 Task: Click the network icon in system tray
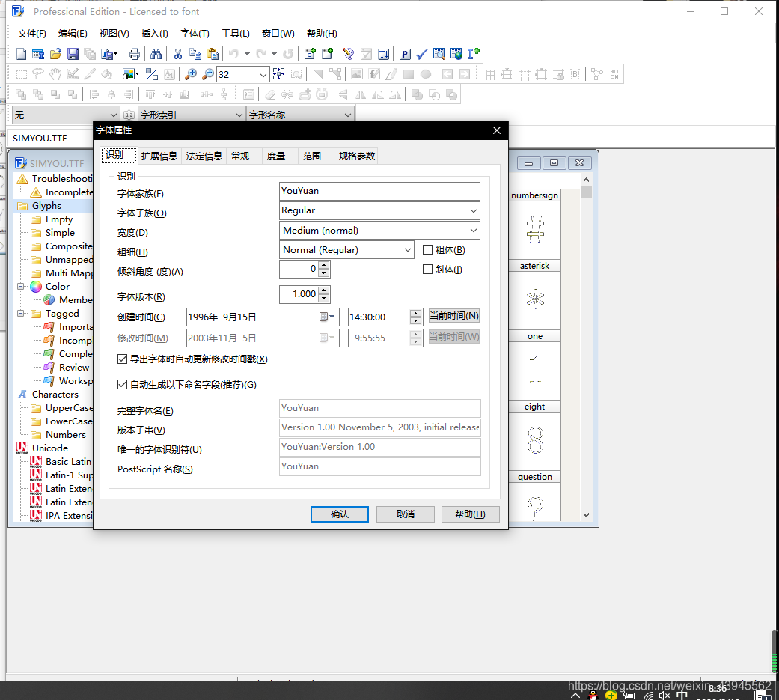tap(648, 695)
